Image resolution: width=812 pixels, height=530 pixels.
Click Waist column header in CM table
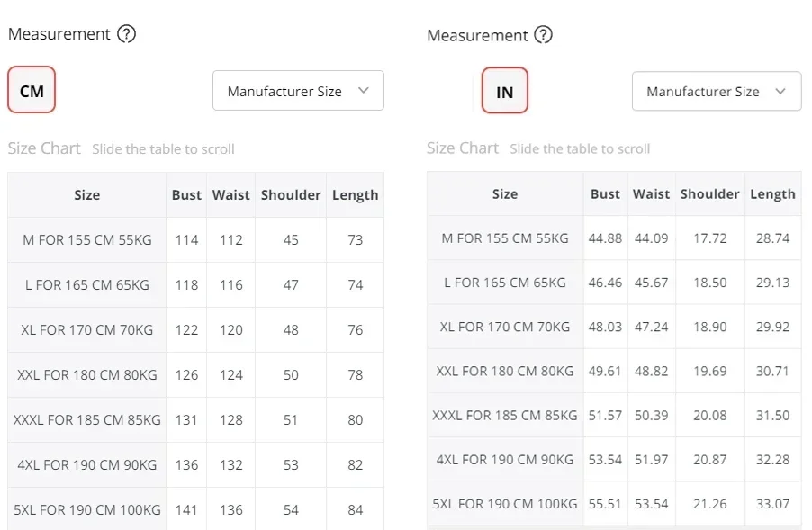(231, 194)
